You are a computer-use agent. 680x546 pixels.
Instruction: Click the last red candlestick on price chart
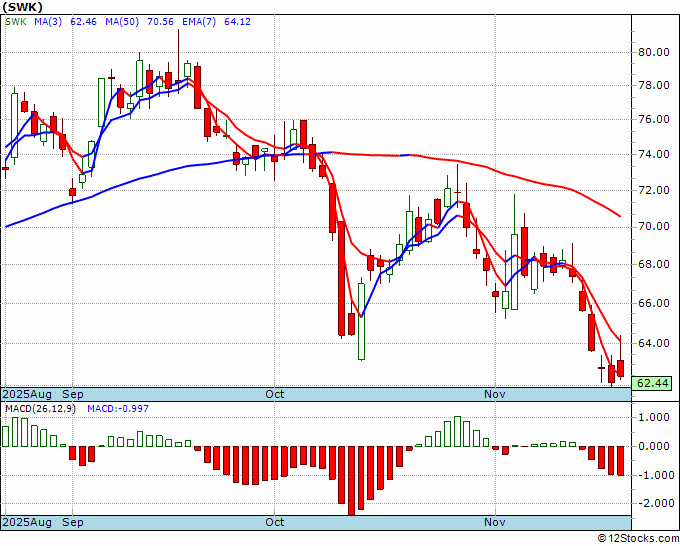pyautogui.click(x=621, y=368)
